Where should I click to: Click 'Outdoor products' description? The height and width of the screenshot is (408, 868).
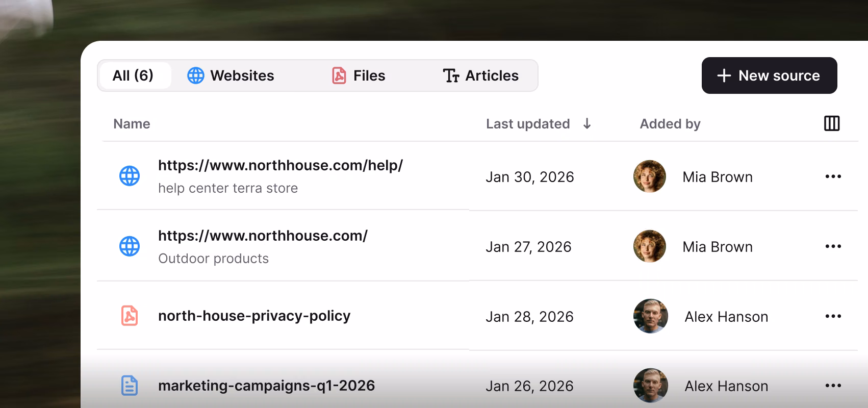pos(213,259)
